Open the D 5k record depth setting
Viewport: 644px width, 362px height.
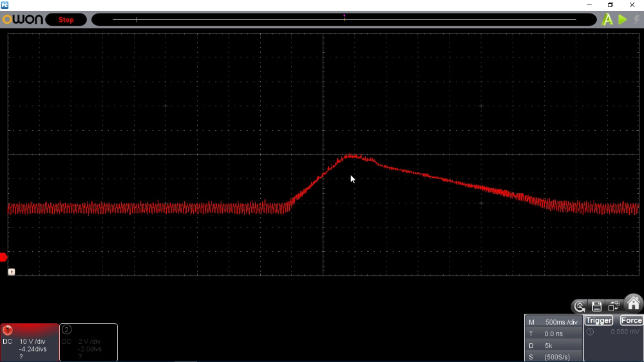click(x=554, y=345)
